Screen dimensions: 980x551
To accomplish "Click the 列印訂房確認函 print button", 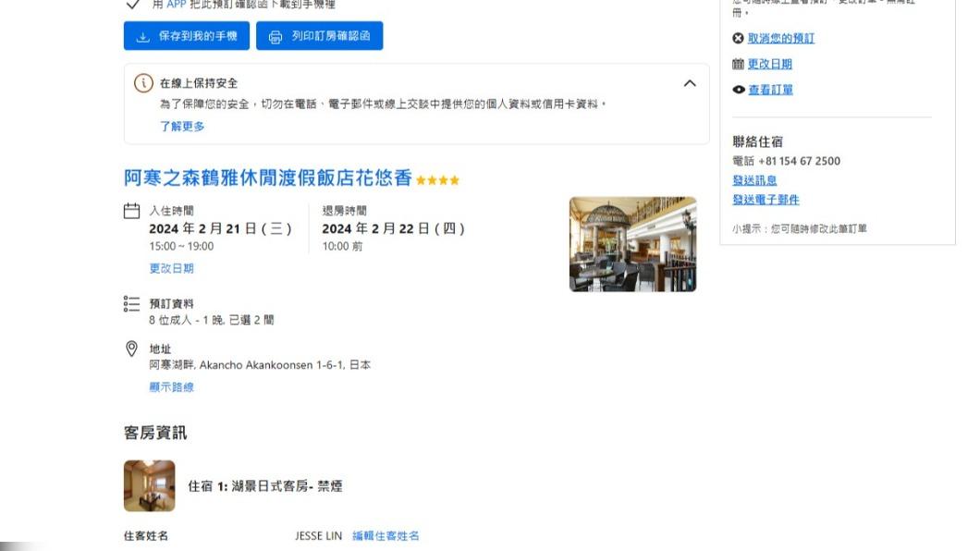I will tap(319, 36).
